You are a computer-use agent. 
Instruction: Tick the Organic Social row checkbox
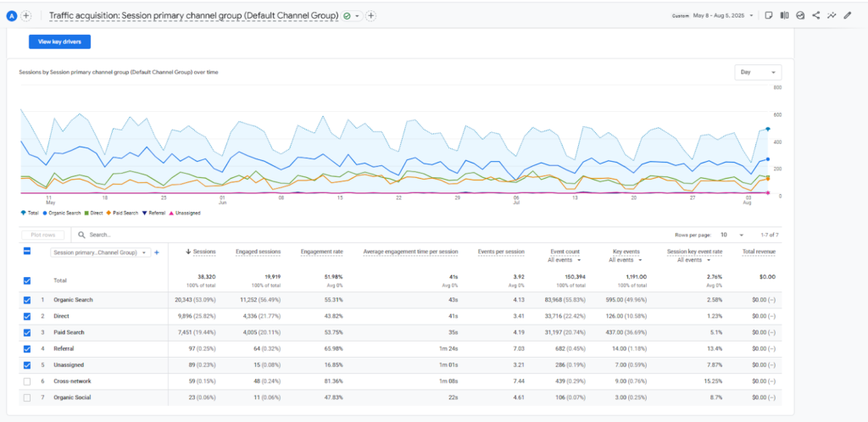[x=27, y=397]
